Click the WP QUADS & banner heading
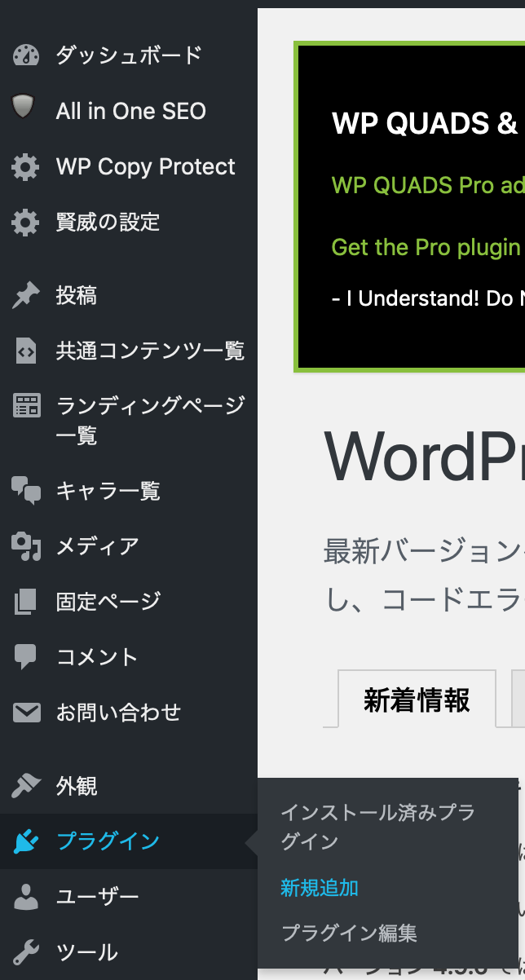The image size is (525, 980). pos(426,124)
